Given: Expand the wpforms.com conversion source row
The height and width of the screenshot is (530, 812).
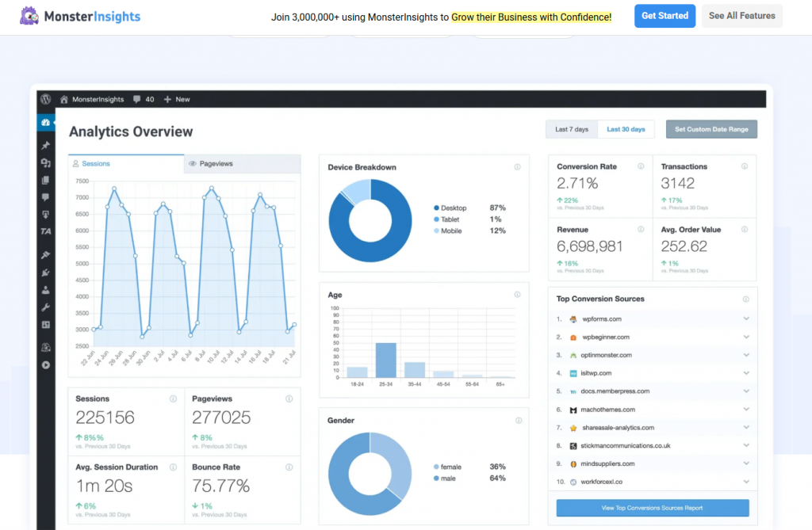Looking at the screenshot, I should tap(745, 318).
